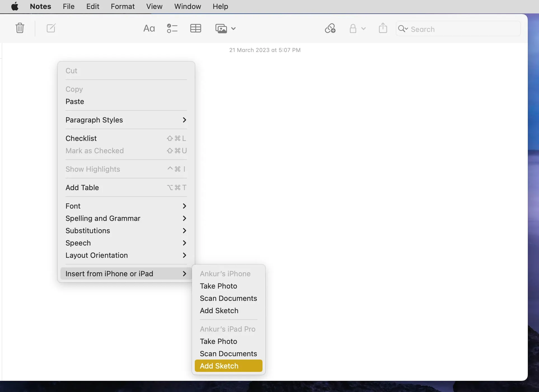Select Checklist from context menu

81,138
